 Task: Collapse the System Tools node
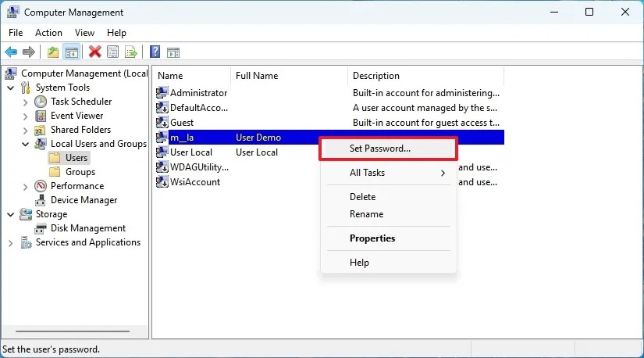[x=11, y=88]
